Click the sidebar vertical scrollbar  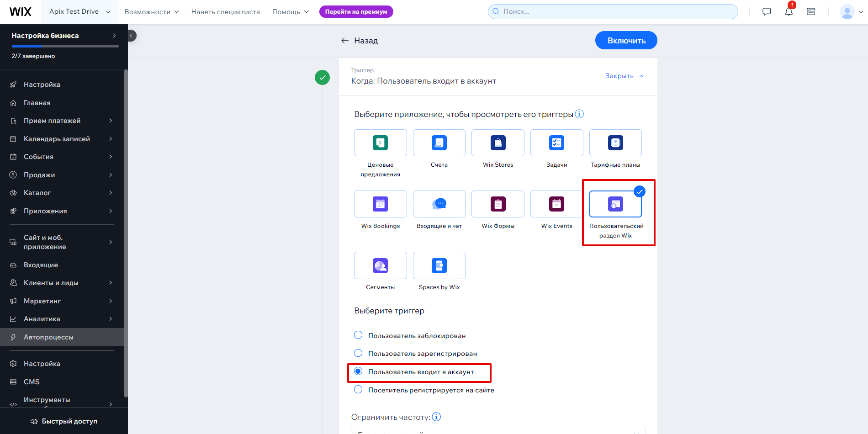tap(126, 233)
